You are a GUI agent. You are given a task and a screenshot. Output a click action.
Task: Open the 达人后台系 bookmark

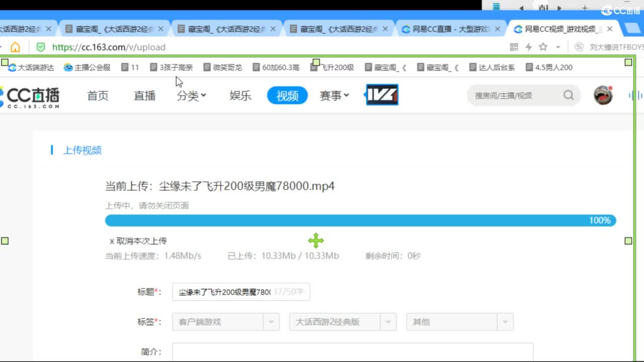[x=492, y=67]
